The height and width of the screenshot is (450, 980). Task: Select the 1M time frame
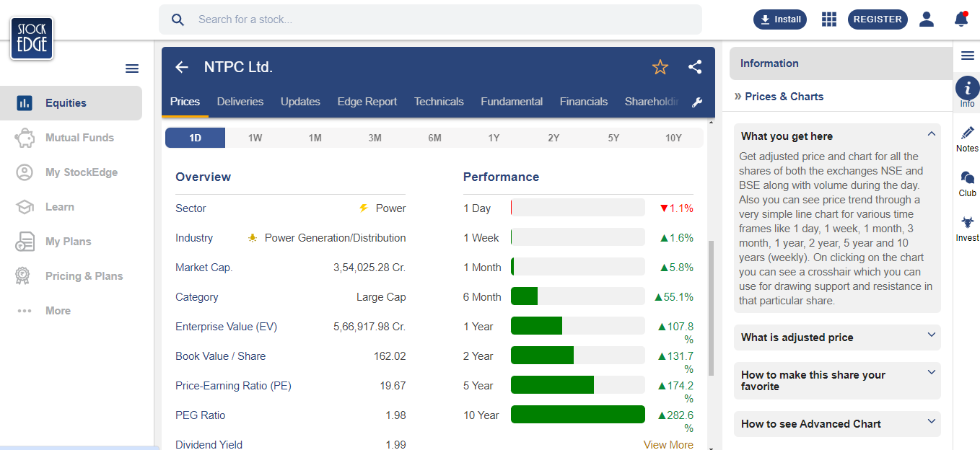pos(315,138)
